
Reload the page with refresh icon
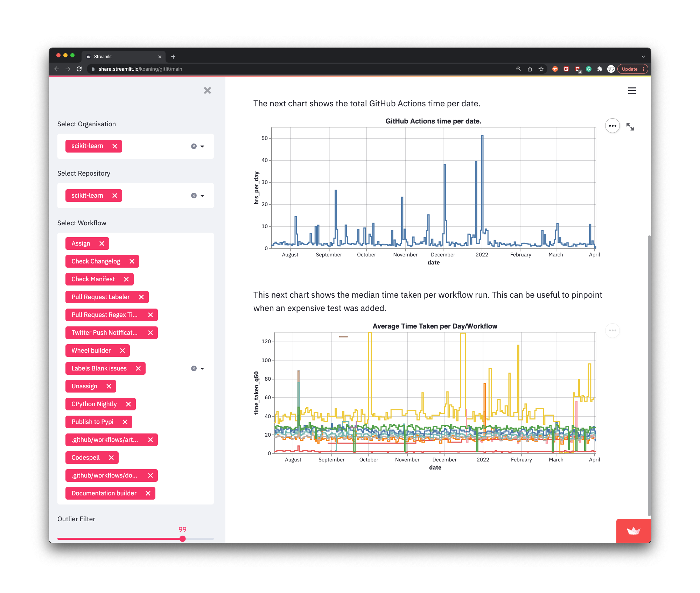(x=79, y=69)
